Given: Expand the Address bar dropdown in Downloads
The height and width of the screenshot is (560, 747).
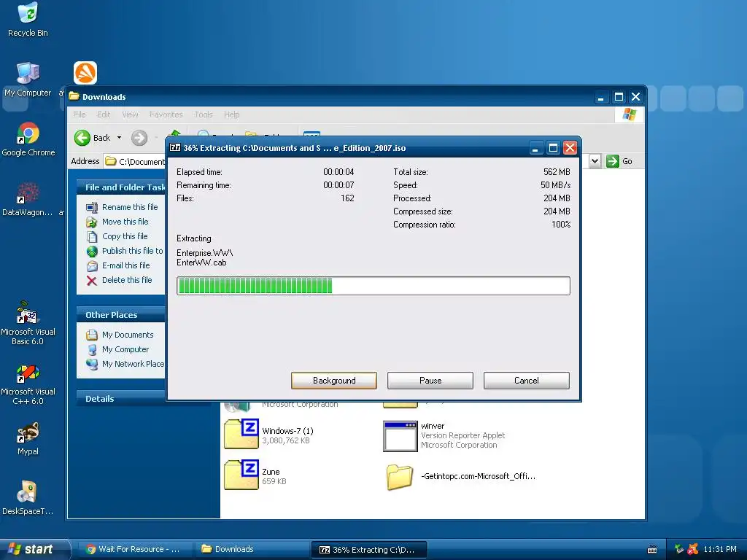Looking at the screenshot, I should tap(595, 161).
